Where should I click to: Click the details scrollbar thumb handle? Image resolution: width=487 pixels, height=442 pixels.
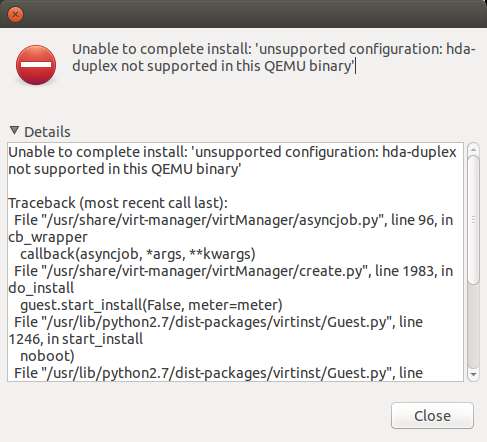point(473,220)
